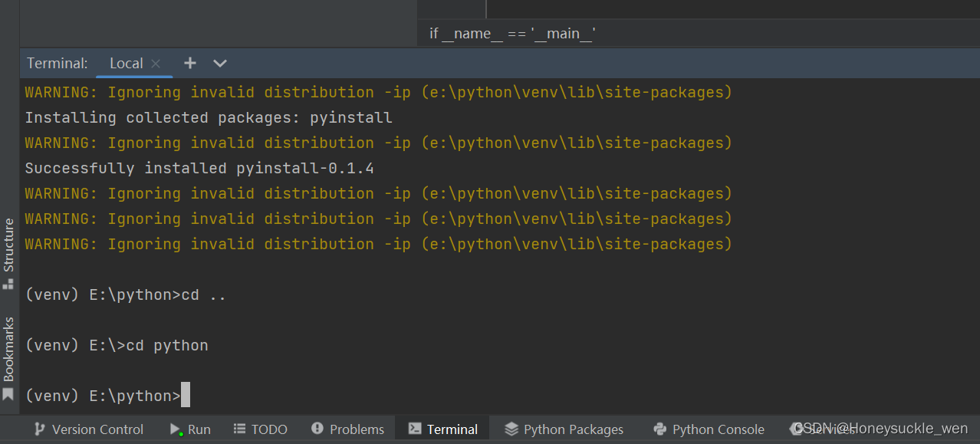Toggle the bookmark flag icon in sidebar
Image resolution: width=980 pixels, height=444 pixels.
pos(8,394)
